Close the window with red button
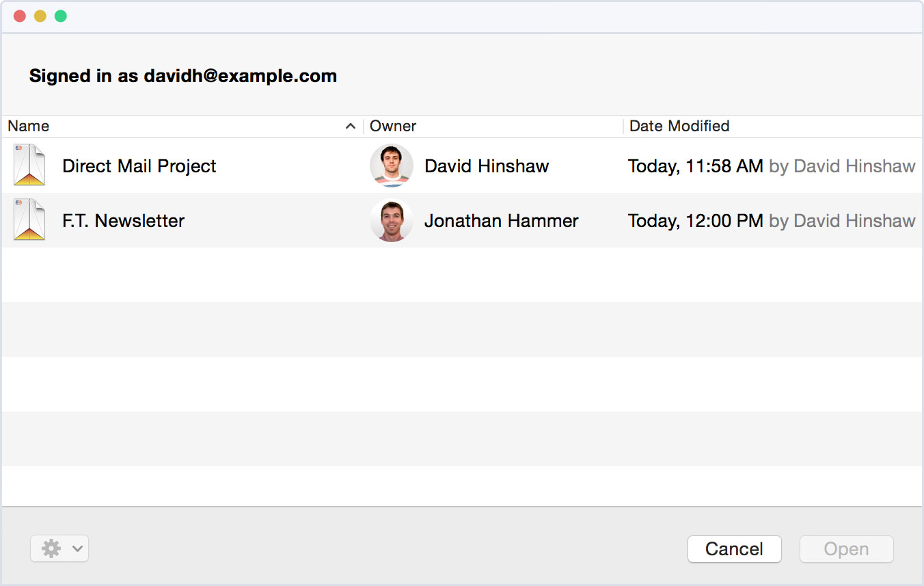 (20, 16)
